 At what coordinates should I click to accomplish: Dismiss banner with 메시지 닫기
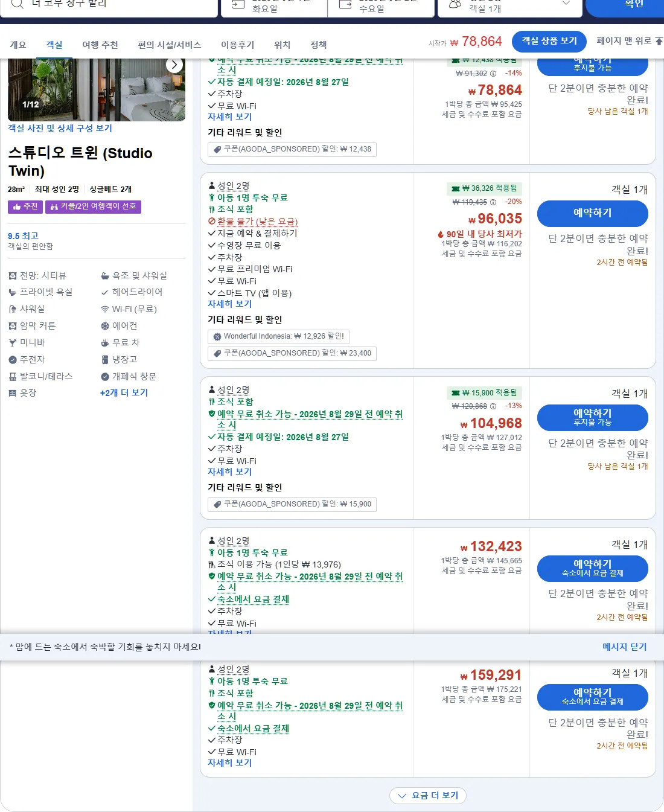[x=624, y=647]
